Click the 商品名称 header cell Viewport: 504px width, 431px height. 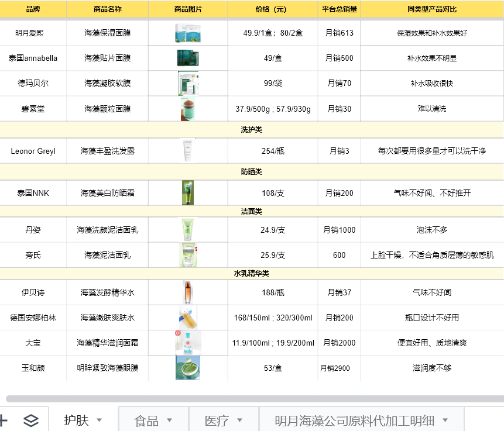pos(107,9)
